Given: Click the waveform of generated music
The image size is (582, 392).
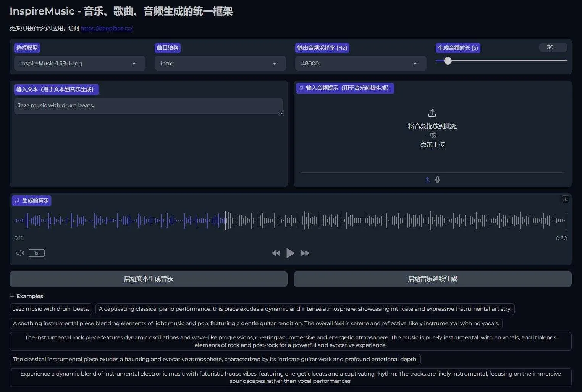Looking at the screenshot, I should pos(290,221).
